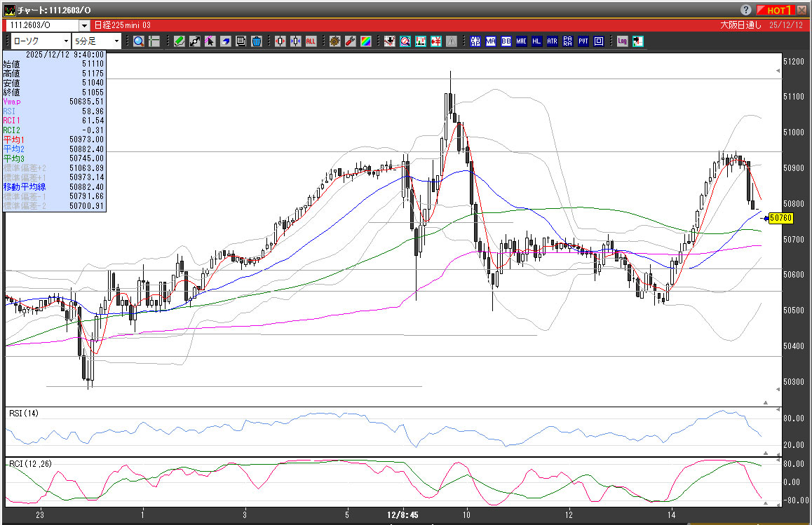Click the help question mark icon
This screenshot has width=812, height=525.
click(746, 11)
